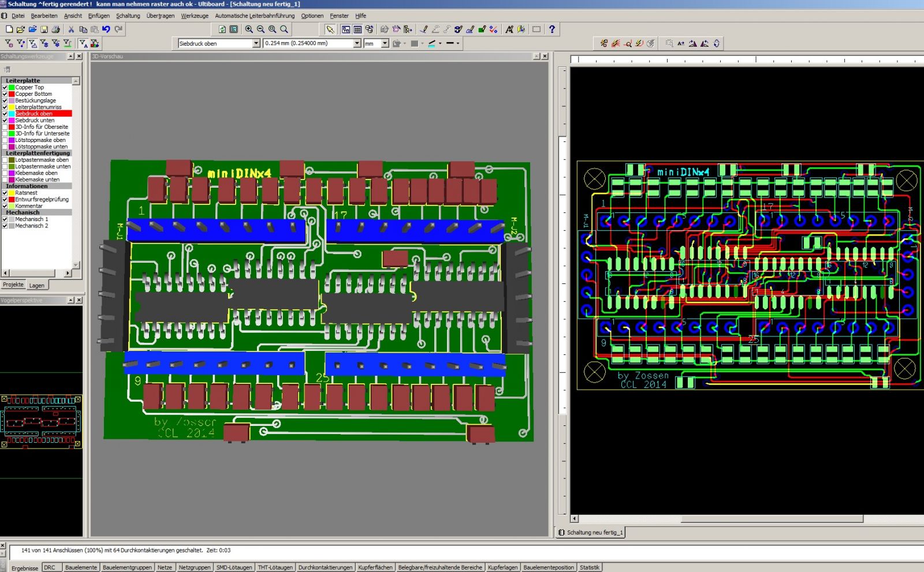
Task: Enable the Lötstoppmaske oben layer checkbox
Action: click(5, 140)
